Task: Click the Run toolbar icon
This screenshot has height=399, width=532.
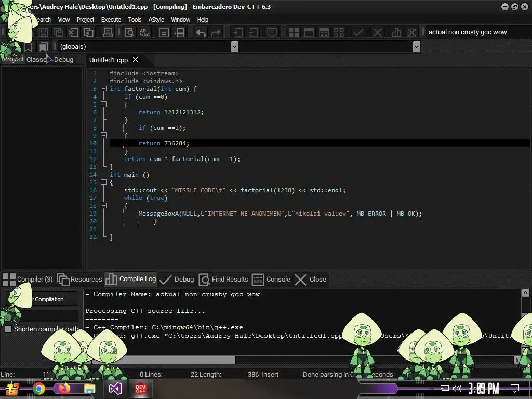Action: [x=309, y=33]
